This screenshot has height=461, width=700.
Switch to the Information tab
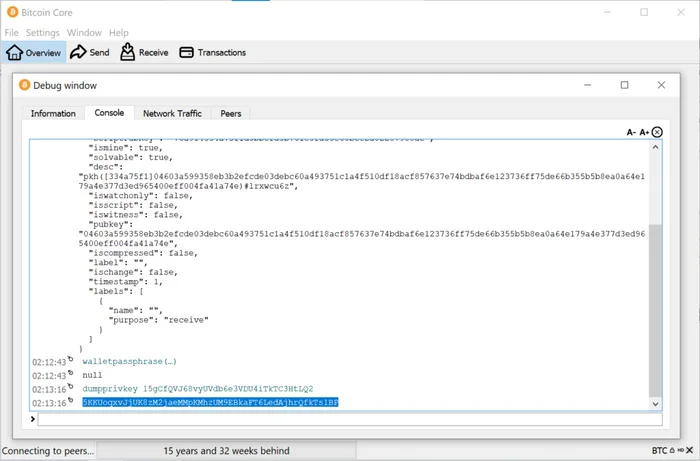53,113
